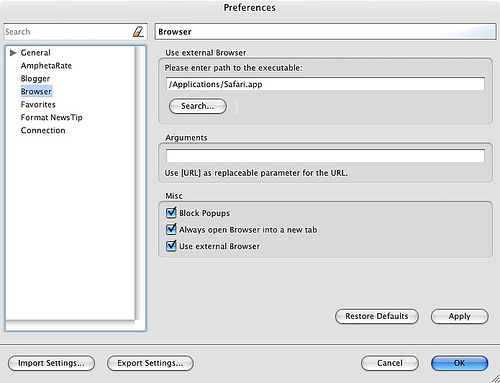Toggle Always open Browser into a new tab
The image size is (500, 383).
(x=171, y=229)
